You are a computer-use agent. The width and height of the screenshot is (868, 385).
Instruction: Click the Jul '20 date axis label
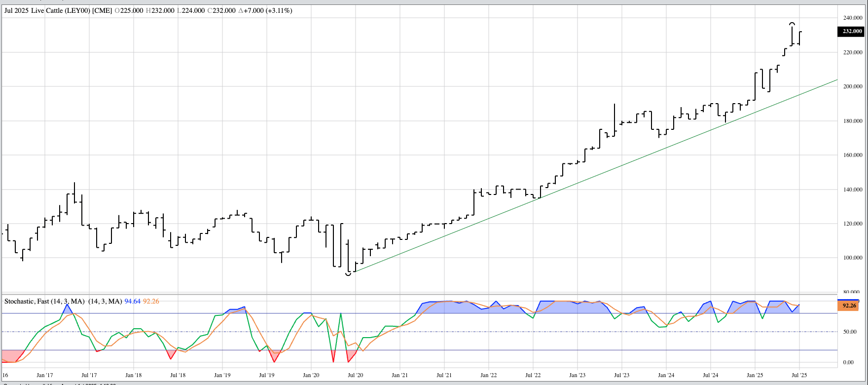pos(355,375)
